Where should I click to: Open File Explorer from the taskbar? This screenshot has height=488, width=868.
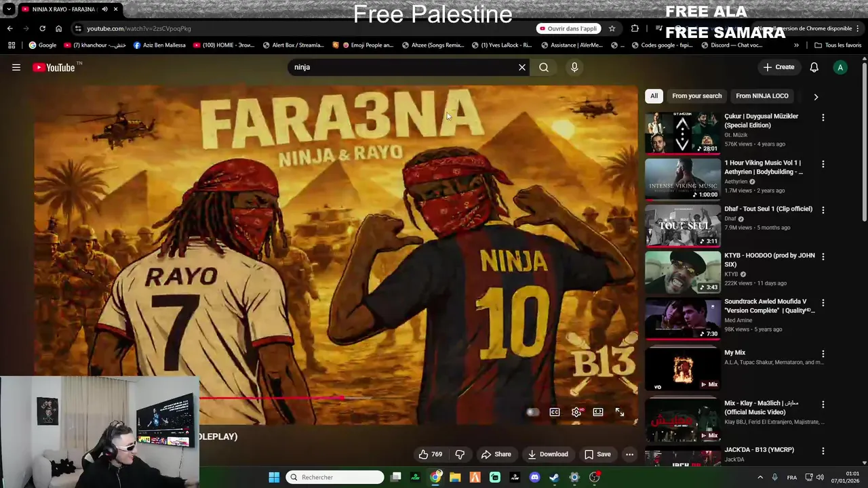coord(455,477)
